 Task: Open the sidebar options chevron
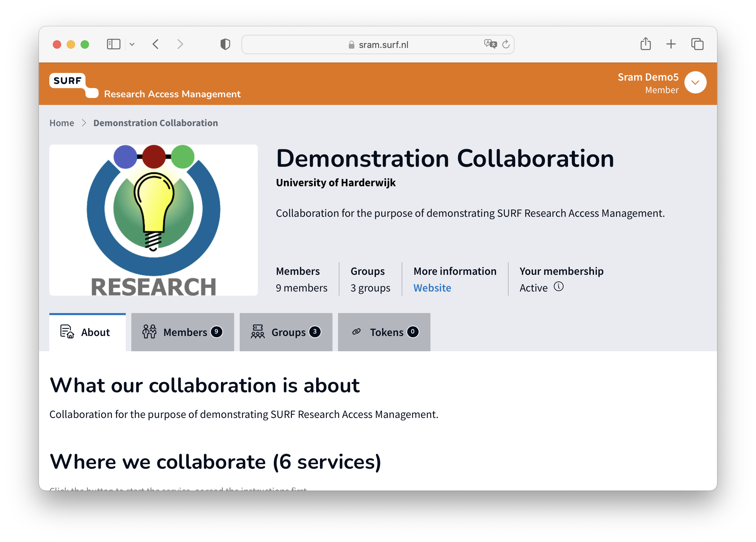click(x=132, y=44)
